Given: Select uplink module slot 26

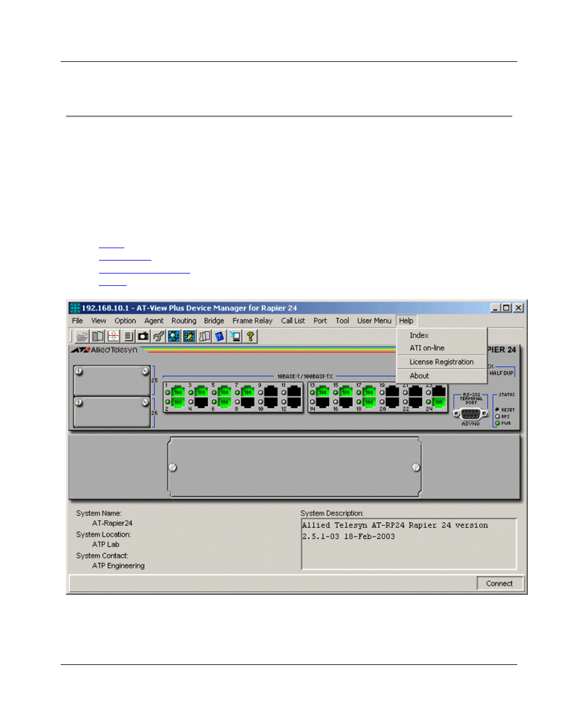Looking at the screenshot, I should [112, 411].
